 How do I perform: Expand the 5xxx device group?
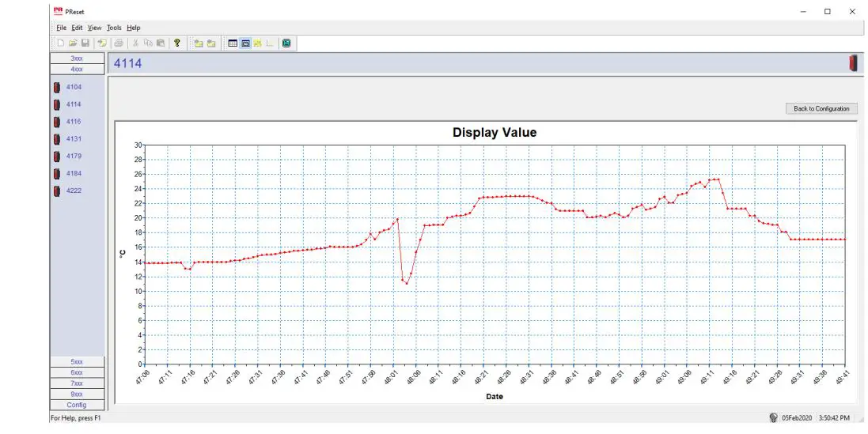point(77,361)
